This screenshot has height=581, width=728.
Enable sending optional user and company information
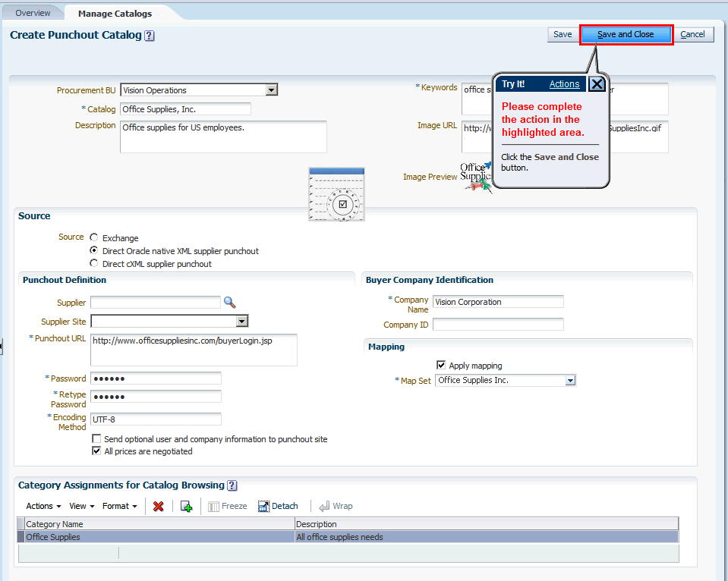point(96,438)
